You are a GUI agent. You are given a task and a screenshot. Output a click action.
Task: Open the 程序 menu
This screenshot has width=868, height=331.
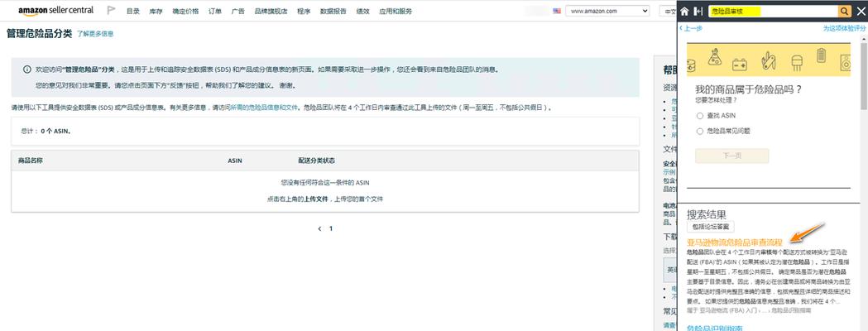tap(304, 11)
